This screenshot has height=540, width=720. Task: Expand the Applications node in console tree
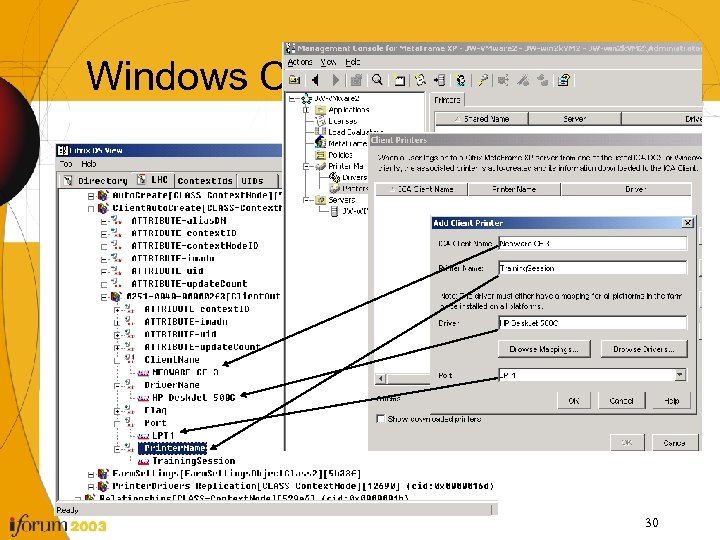point(306,110)
